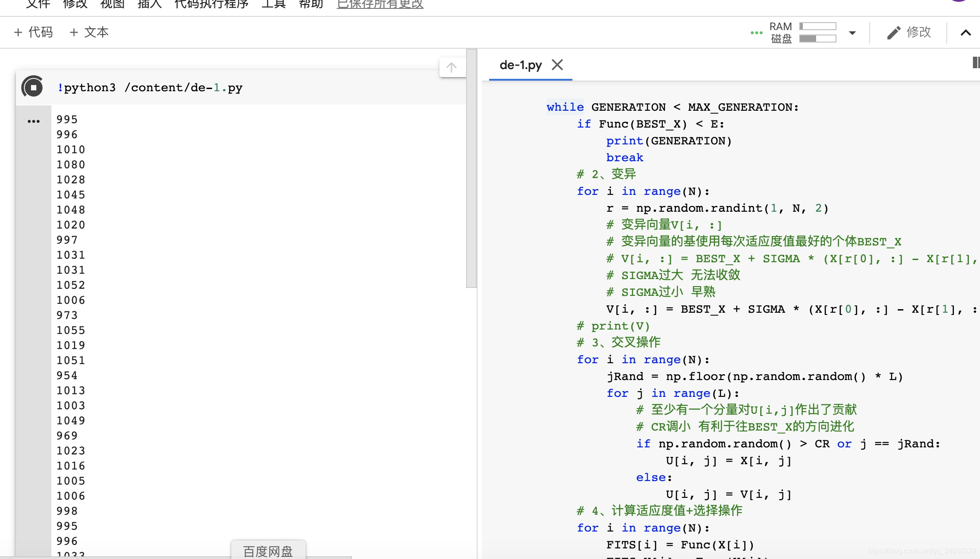Click the disk usage bar
980x559 pixels.
(x=817, y=39)
